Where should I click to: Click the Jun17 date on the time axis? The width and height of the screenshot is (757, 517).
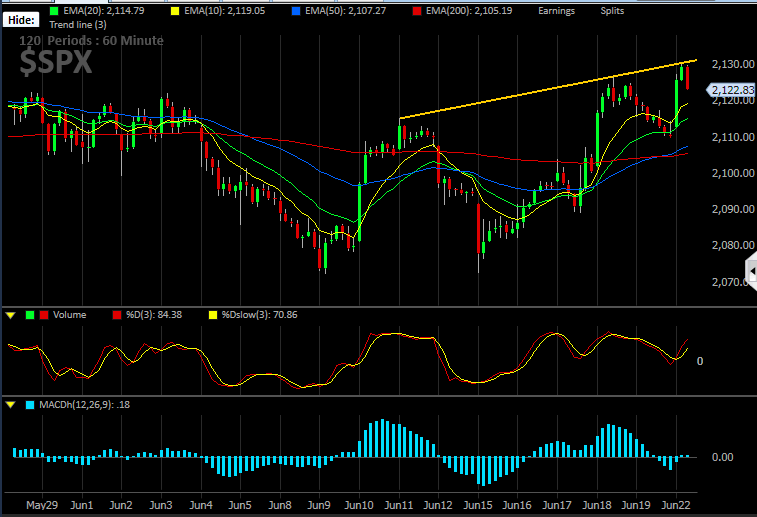tap(557, 505)
